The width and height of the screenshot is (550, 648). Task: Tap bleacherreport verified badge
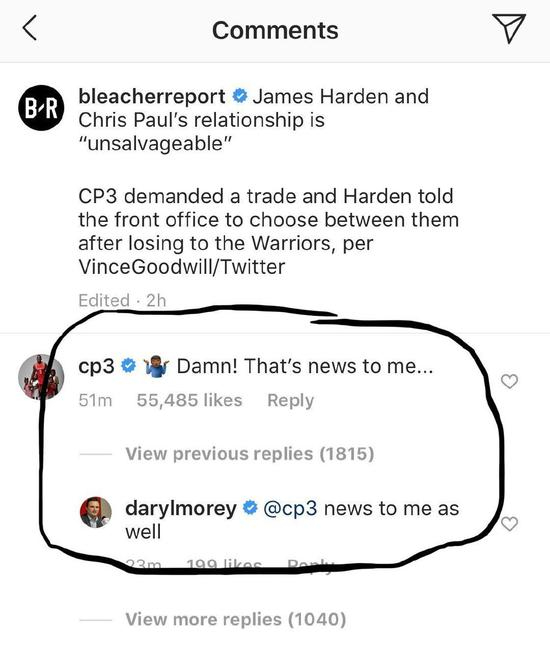(x=240, y=96)
